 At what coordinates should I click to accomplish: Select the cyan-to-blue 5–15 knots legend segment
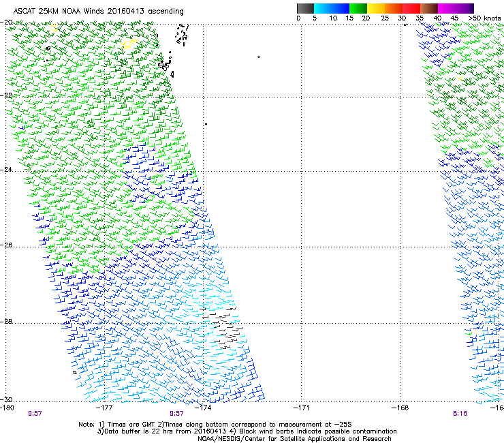[332, 8]
